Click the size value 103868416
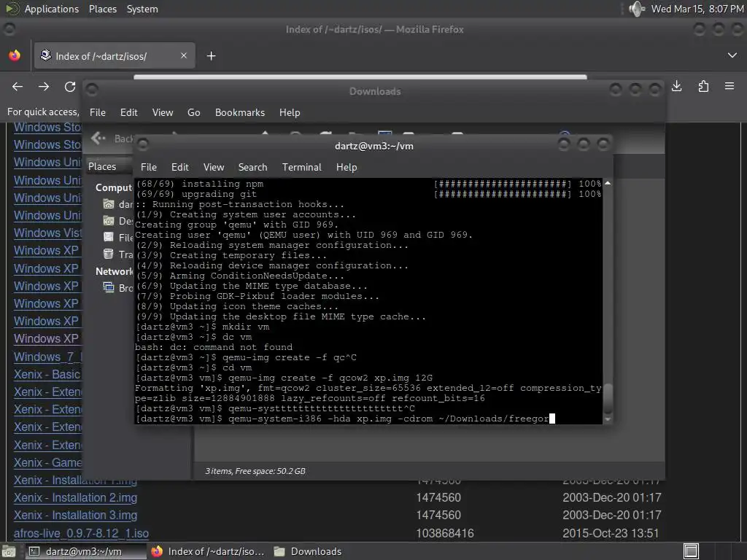The width and height of the screenshot is (747, 560). pos(445,533)
